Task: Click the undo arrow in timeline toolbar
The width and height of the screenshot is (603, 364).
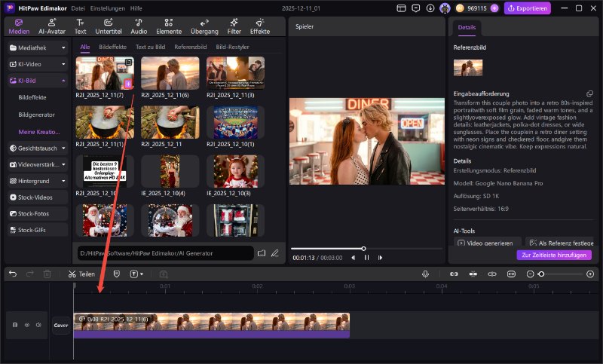Action: pyautogui.click(x=12, y=274)
